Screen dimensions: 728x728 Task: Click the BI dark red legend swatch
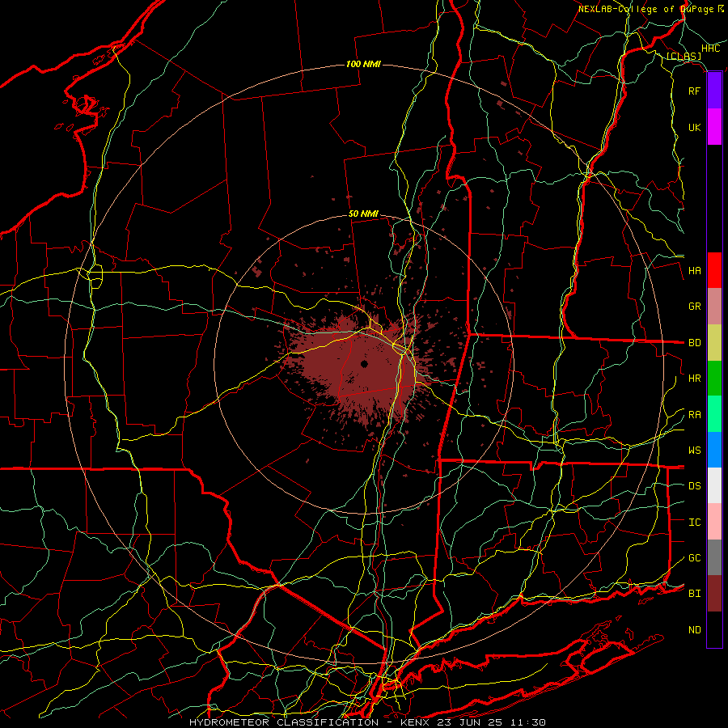coord(714,594)
